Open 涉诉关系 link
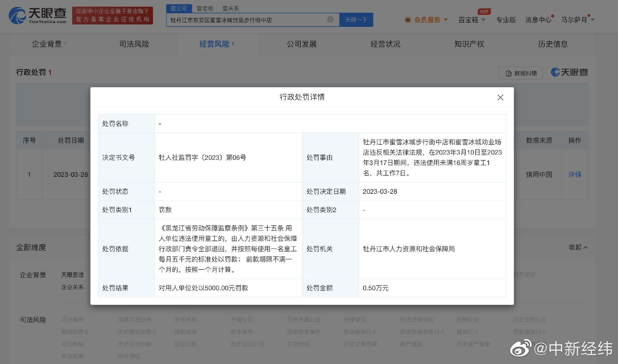Screen dimensions: 618x364 point(185,319)
